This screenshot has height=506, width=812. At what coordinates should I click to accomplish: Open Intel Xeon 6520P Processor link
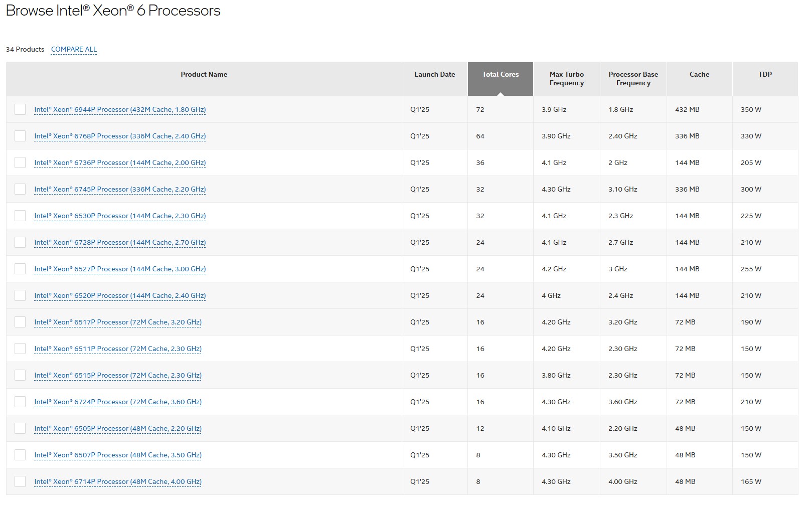click(x=120, y=295)
